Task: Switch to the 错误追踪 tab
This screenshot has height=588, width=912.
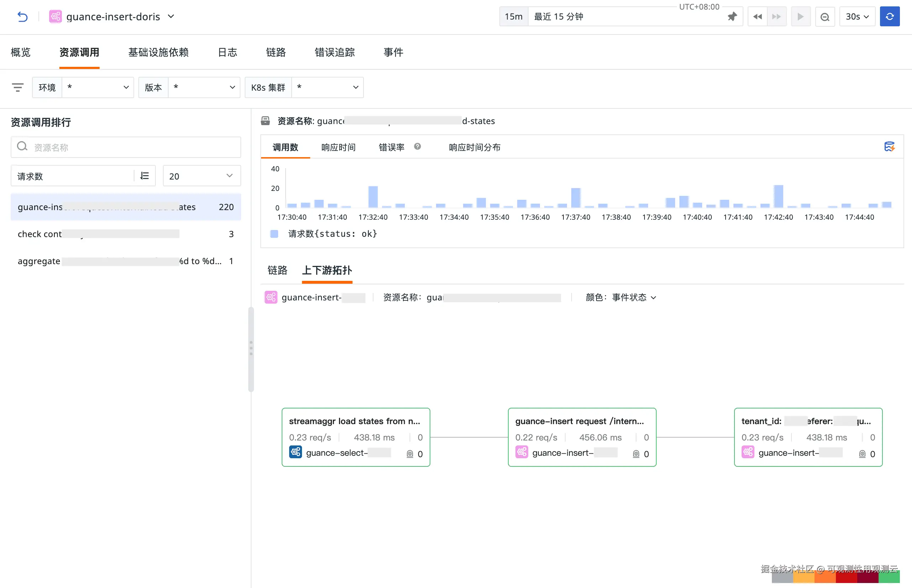Action: 335,52
